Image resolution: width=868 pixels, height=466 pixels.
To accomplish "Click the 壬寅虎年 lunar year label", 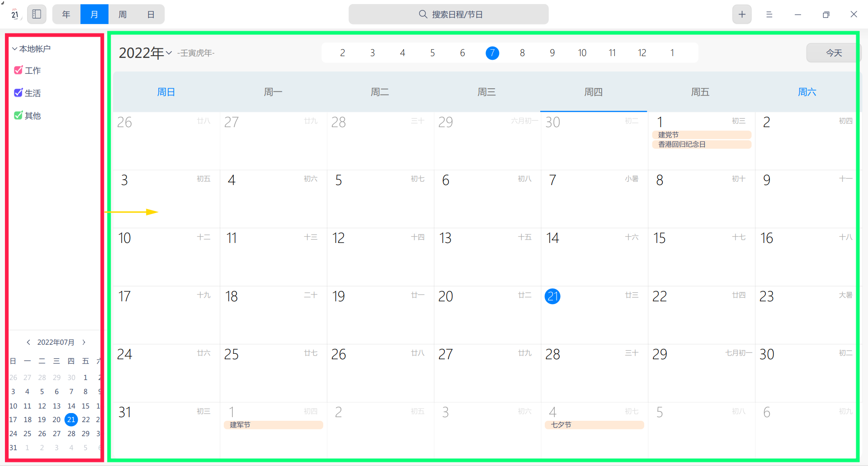I will pyautogui.click(x=196, y=53).
